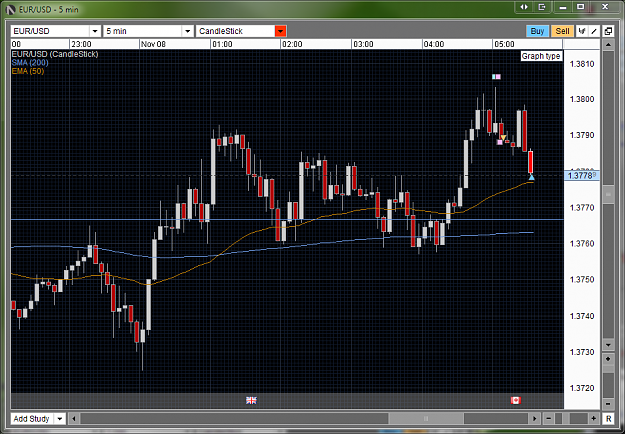Click the link windows arrows icon in title bar
The image size is (625, 434).
(524, 7)
